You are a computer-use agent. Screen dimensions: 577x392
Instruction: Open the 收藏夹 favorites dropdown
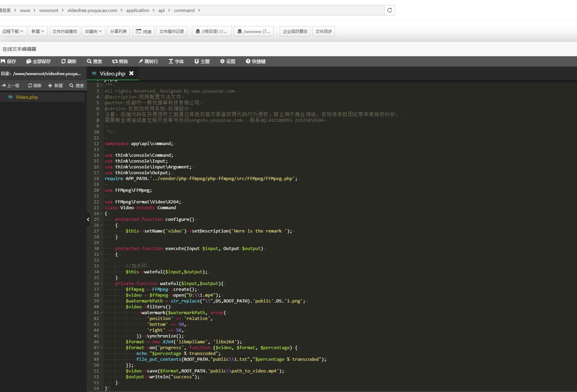tap(94, 31)
